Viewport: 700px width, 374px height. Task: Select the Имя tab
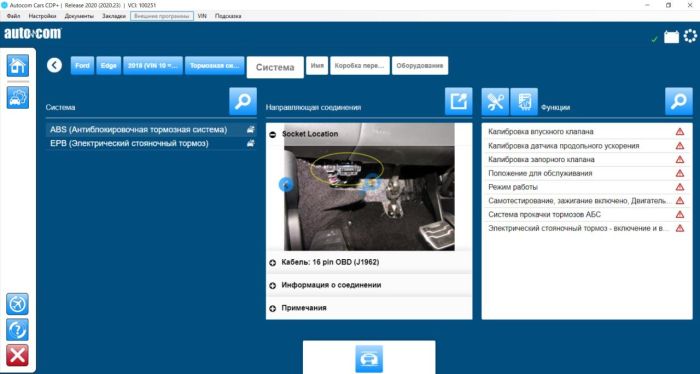pos(317,66)
